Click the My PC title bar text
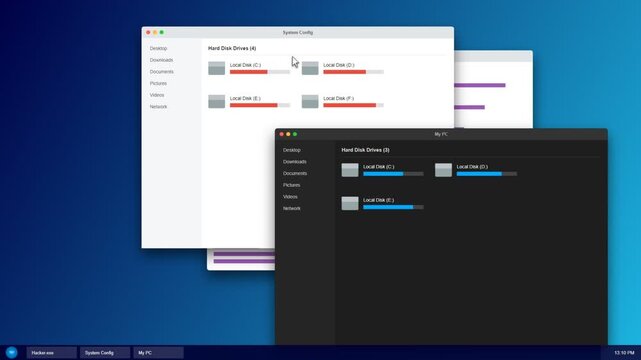 coord(441,134)
